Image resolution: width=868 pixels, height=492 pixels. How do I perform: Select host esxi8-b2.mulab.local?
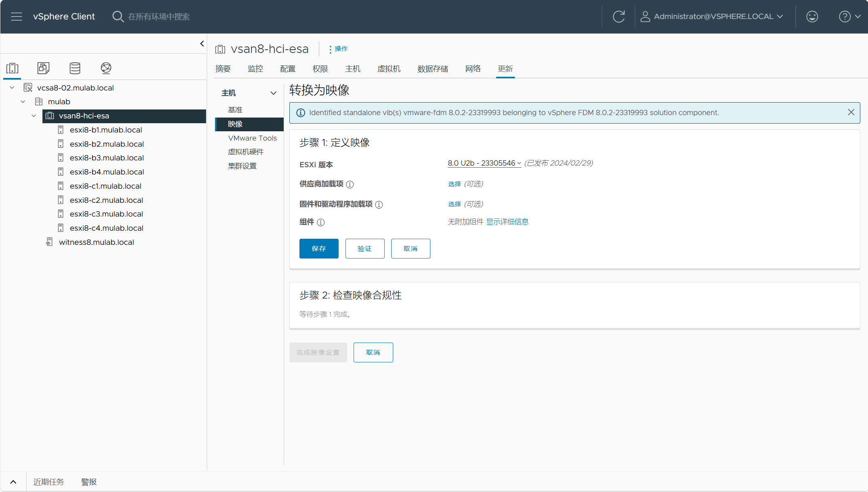click(107, 144)
